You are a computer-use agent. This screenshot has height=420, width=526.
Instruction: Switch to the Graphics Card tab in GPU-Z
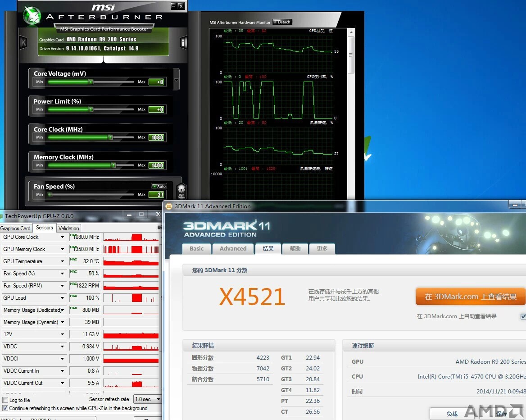coord(16,228)
